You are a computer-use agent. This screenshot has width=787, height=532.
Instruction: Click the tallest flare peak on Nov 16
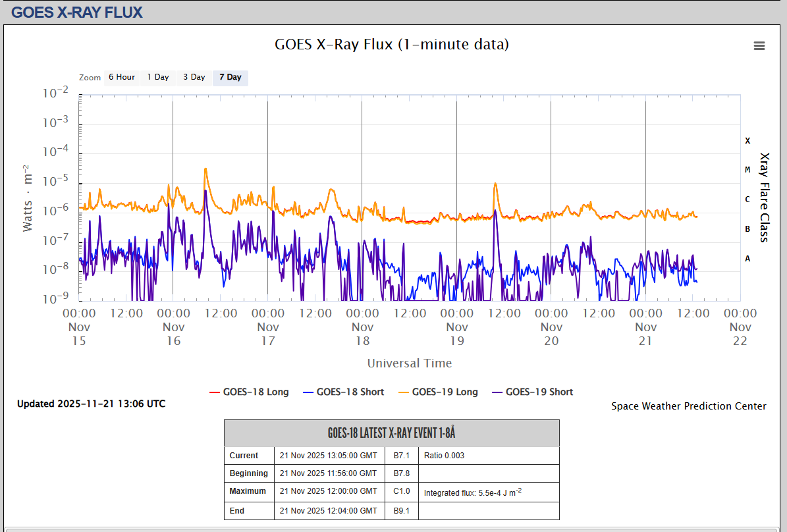pos(205,169)
